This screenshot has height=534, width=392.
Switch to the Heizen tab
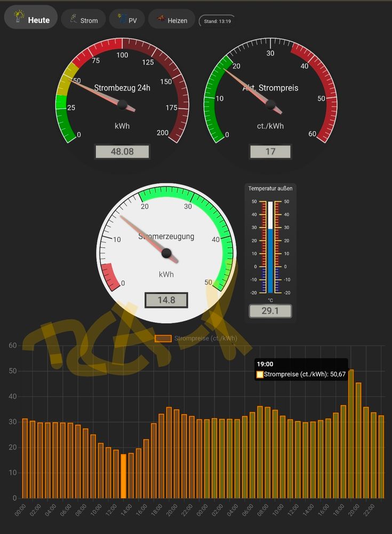click(172, 19)
